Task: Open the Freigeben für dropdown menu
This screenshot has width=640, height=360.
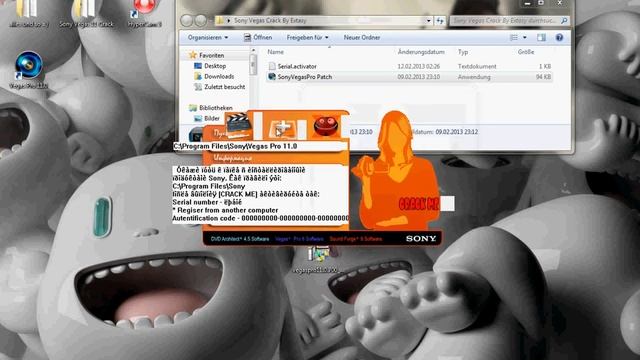Action: pyautogui.click(x=307, y=38)
